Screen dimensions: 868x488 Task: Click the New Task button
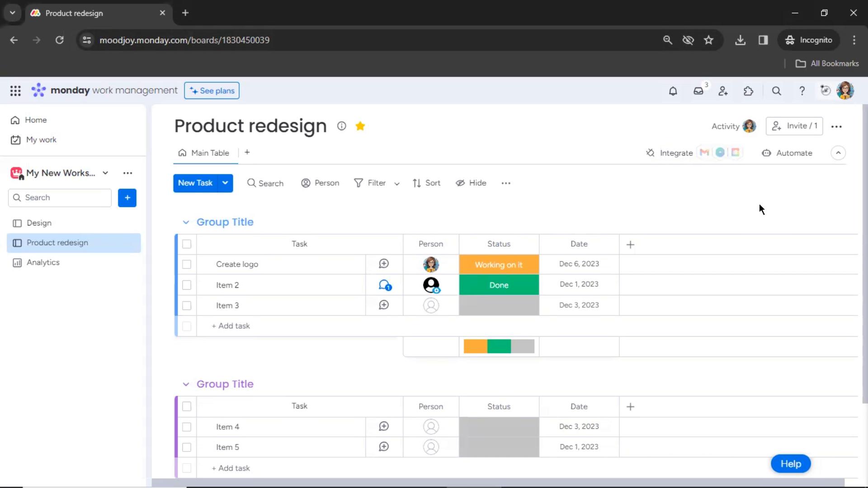(195, 183)
